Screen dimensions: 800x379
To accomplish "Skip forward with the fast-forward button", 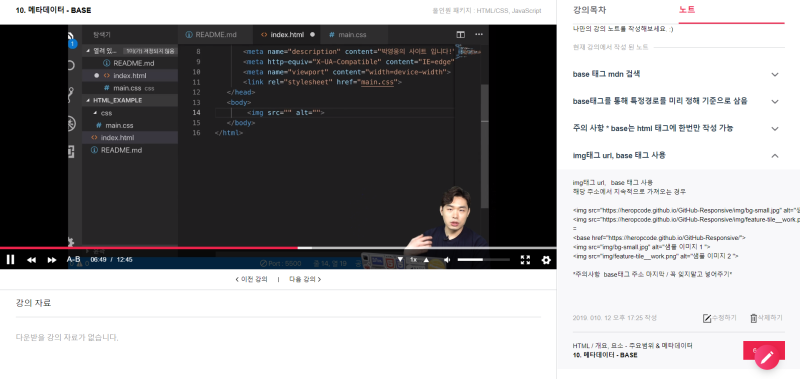I will [x=52, y=260].
